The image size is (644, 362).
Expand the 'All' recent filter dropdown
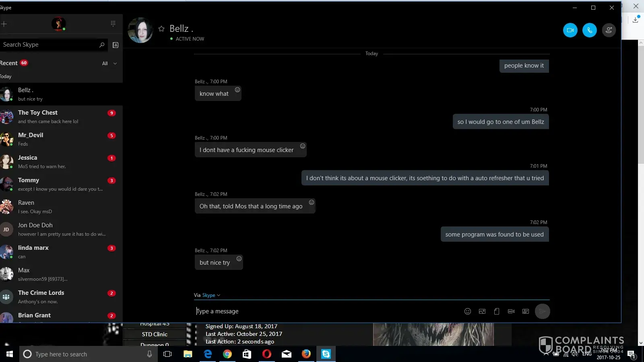[109, 64]
